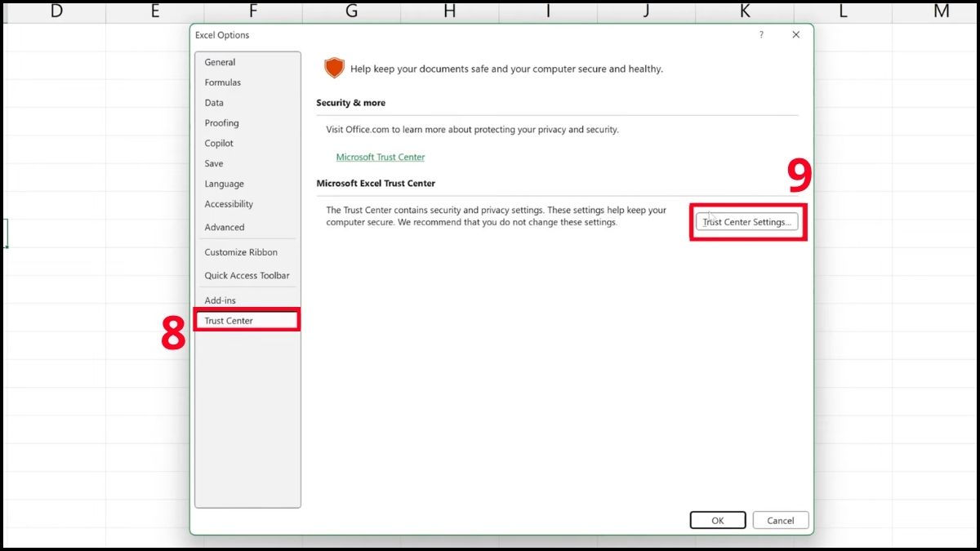Select column G header in worksheet
980x551 pixels.
[352, 11]
